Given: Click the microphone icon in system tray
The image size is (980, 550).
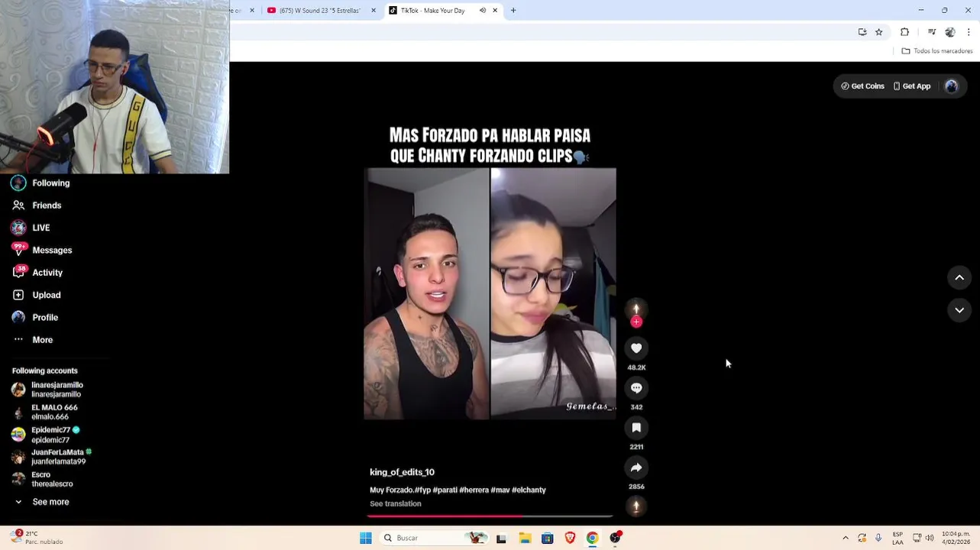Looking at the screenshot, I should coord(878,538).
